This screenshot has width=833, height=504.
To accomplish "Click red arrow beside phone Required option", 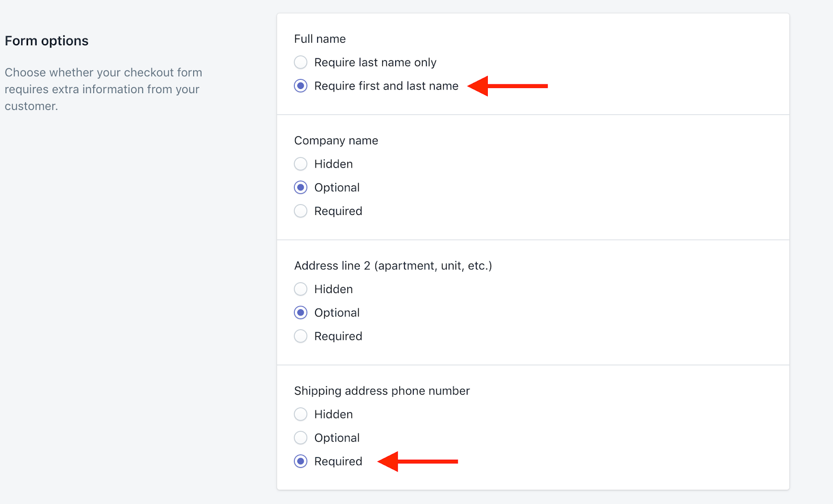I will [x=418, y=461].
